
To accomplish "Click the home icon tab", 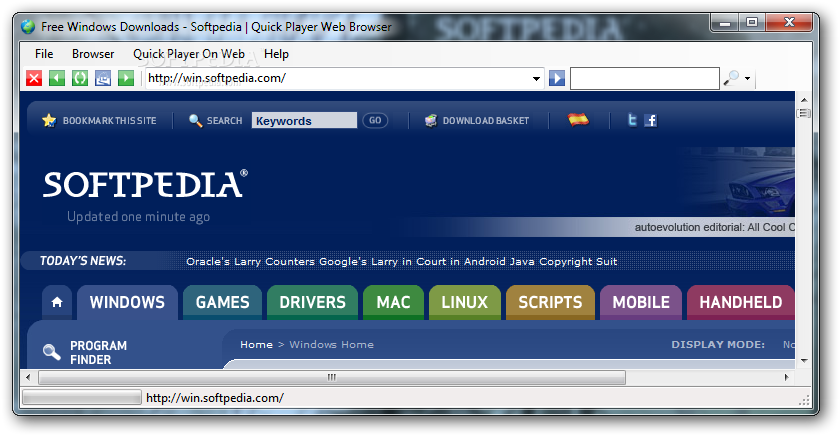I will (57, 303).
